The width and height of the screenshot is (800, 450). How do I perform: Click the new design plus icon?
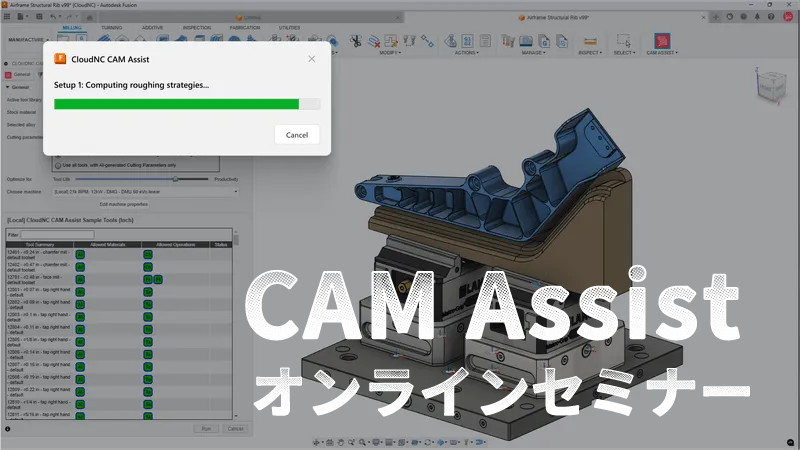point(716,17)
